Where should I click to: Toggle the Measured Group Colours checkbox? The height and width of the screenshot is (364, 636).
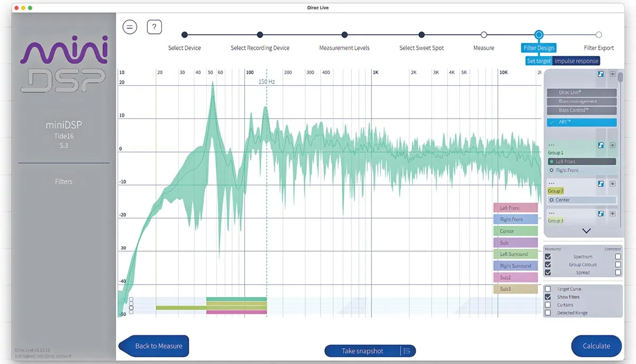(548, 264)
